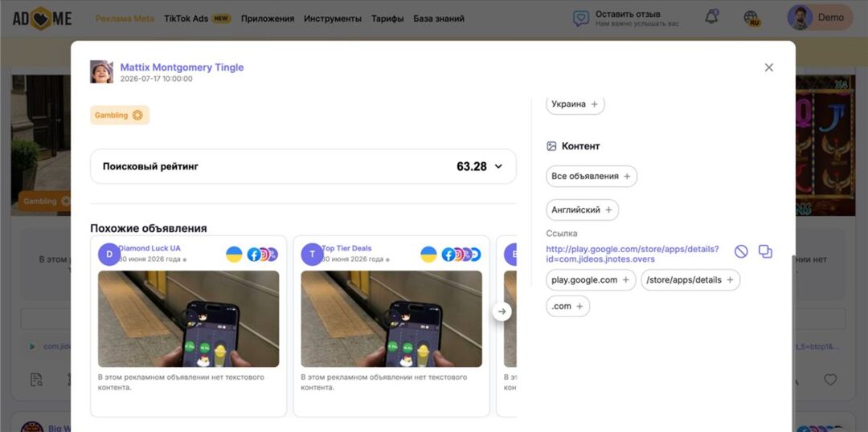Click the block link circle-slash icon

tap(741, 251)
